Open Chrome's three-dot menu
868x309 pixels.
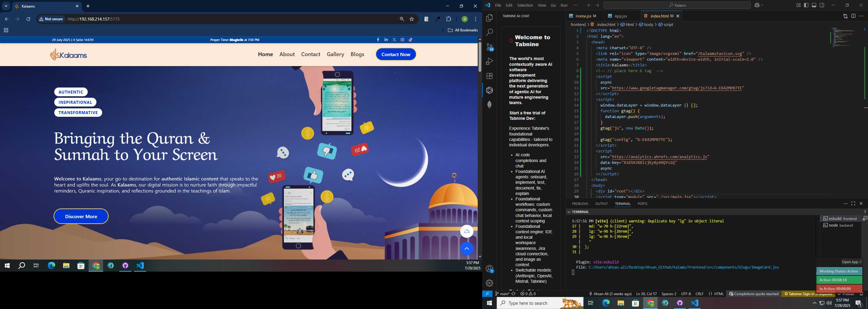coord(476,19)
